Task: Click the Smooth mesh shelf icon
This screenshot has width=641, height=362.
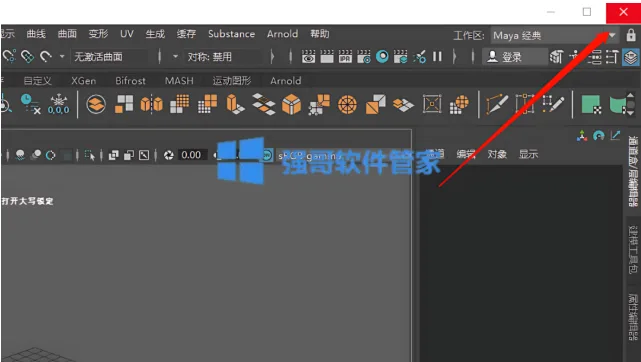Action: (x=180, y=104)
